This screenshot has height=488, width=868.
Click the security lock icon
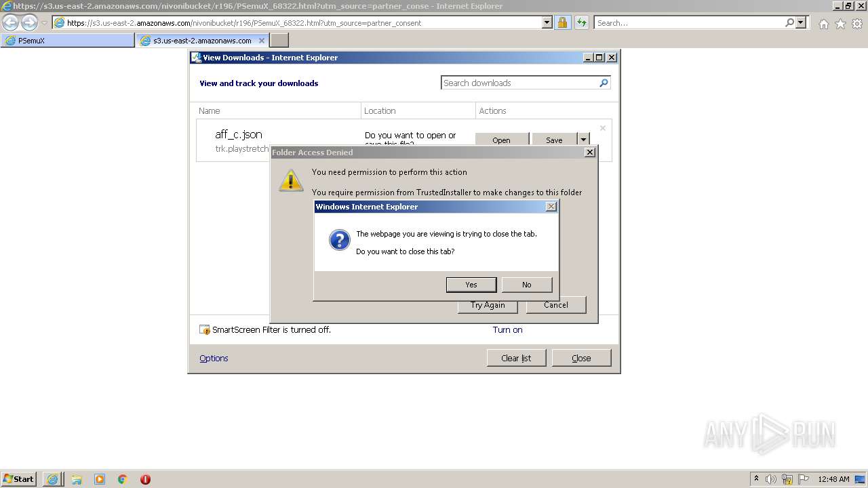[562, 22]
